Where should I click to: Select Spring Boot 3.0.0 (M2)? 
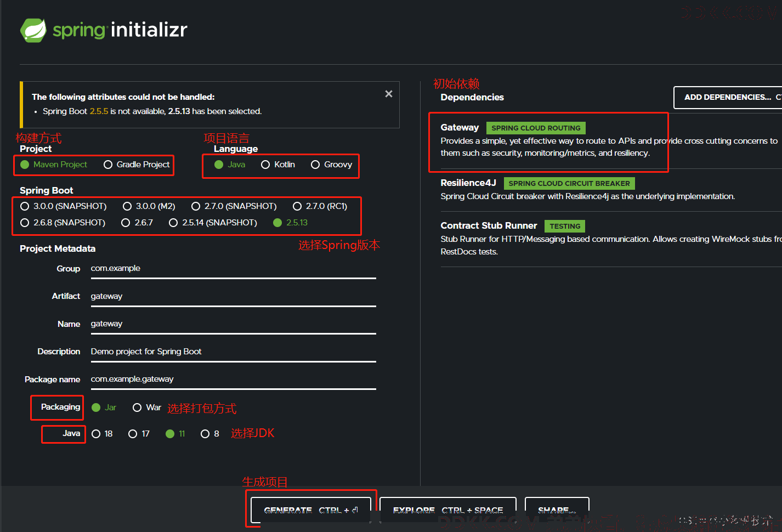pyautogui.click(x=149, y=206)
